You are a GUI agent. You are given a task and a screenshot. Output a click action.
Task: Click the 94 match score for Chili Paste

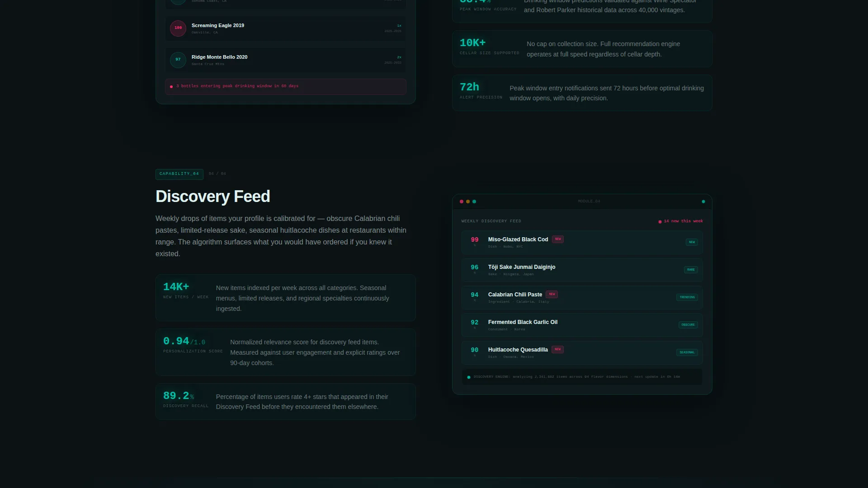coord(475,295)
